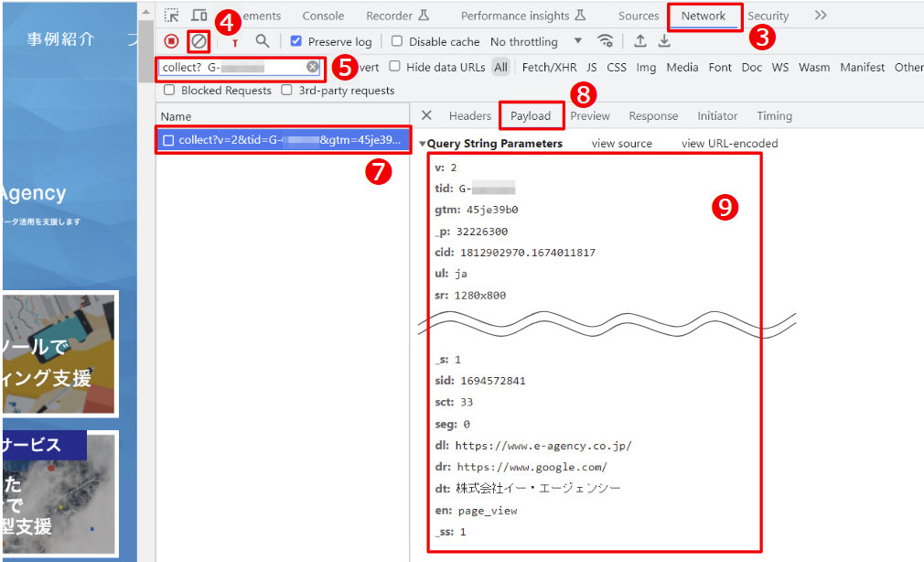Open Recorder tab with flask icon

(x=398, y=16)
